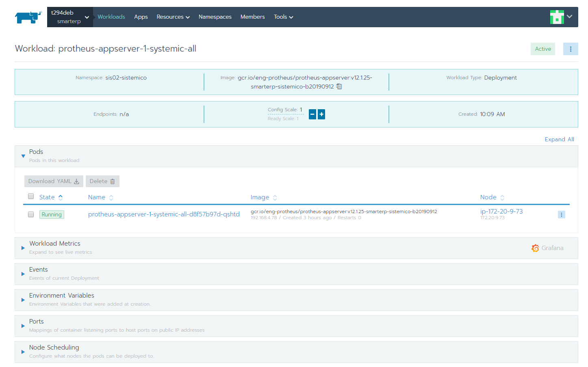Select the running pod row checkbox
This screenshot has height=367, width=588.
click(31, 214)
